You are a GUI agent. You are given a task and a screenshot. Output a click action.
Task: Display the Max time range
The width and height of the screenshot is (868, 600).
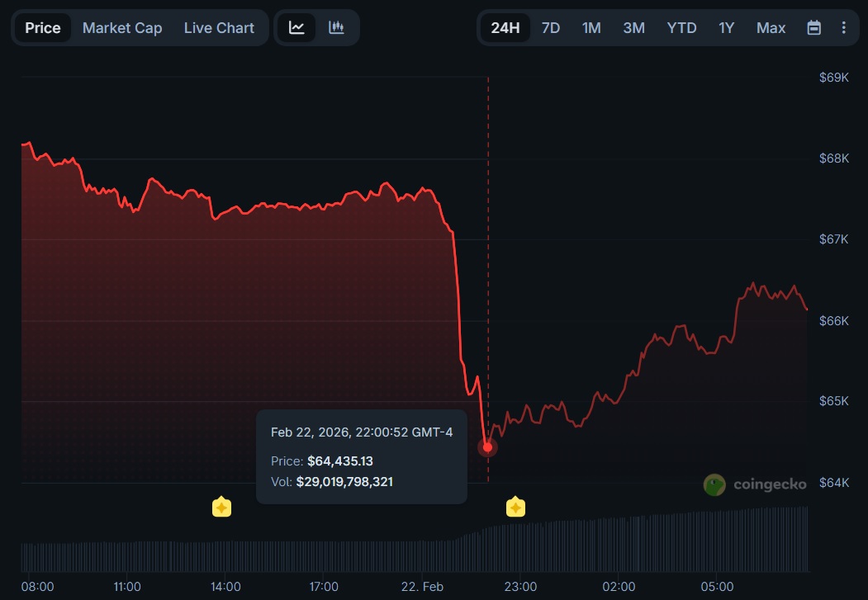(771, 27)
